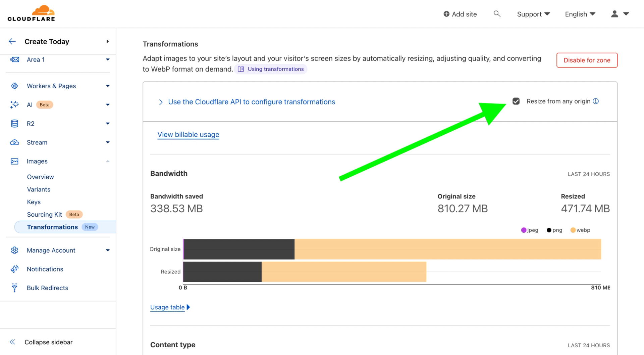Click the dark png segment of Original size bar
644x355 pixels.
239,249
